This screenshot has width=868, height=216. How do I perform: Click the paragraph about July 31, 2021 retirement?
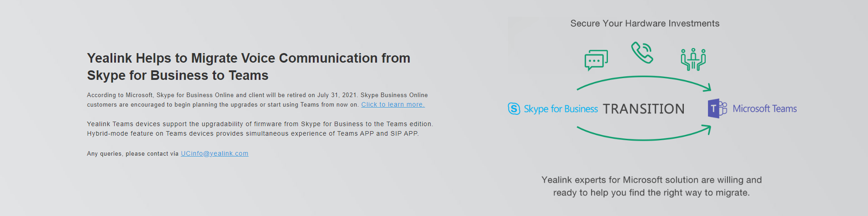coord(257,100)
